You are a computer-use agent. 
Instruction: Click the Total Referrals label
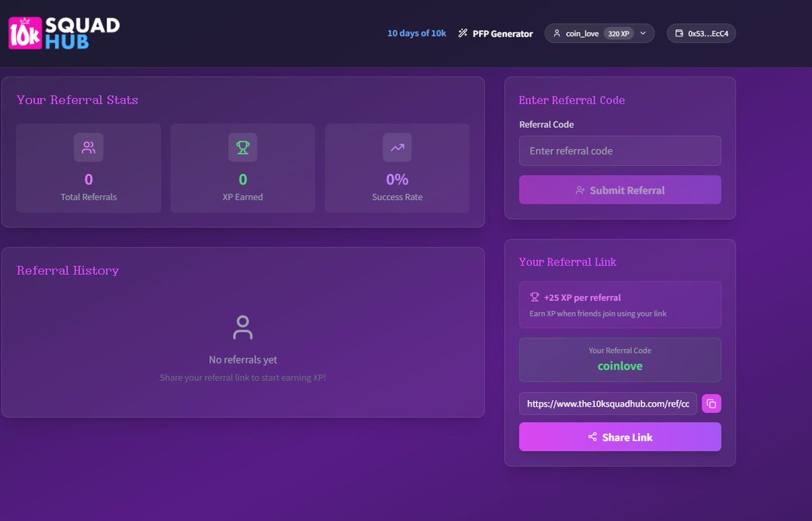coord(89,197)
